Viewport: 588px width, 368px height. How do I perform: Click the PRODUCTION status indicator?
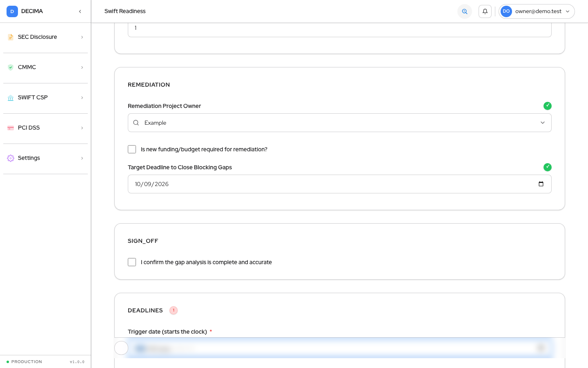24,362
